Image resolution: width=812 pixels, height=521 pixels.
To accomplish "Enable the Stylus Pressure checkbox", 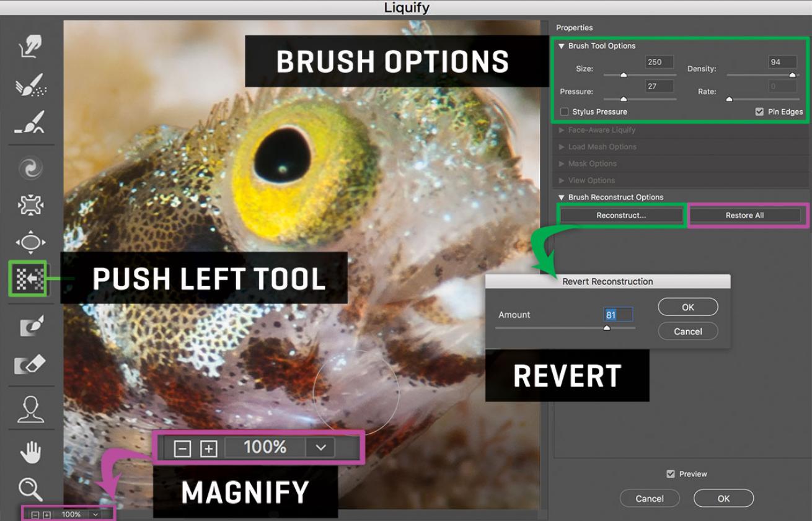I will [x=565, y=112].
